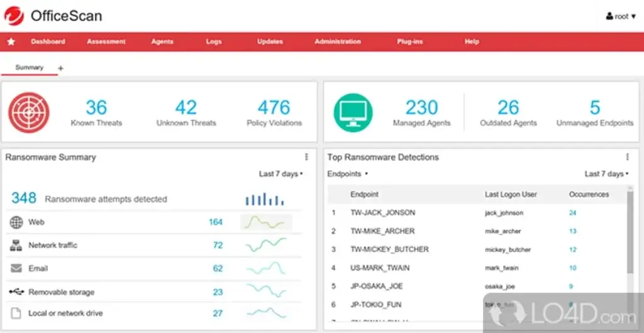This screenshot has height=333, width=644.
Task: Click the Local or network drive file icon
Action: [x=16, y=314]
